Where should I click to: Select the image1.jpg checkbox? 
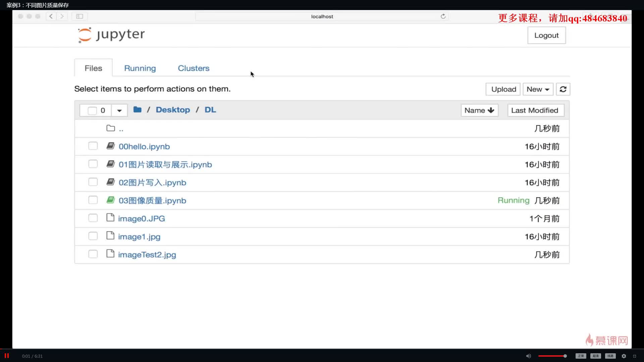click(93, 236)
